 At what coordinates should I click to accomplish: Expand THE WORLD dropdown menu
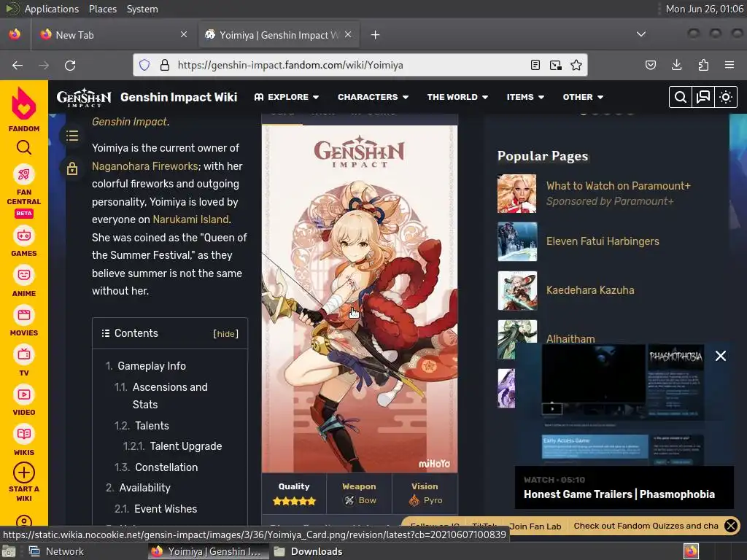tap(457, 97)
